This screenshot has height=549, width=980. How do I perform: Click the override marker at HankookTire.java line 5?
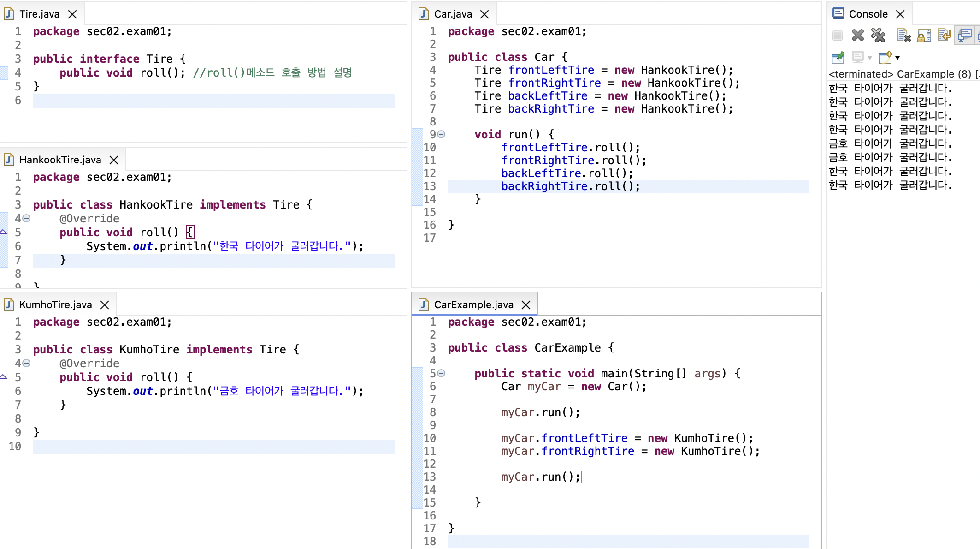[4, 232]
